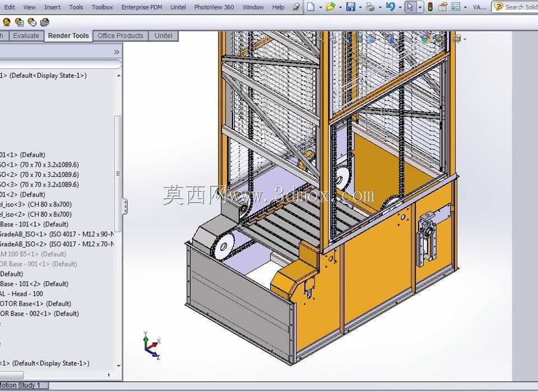The height and width of the screenshot is (392, 538).
Task: Open the dropdown arrow next to Print
Action: pyautogui.click(x=380, y=7)
